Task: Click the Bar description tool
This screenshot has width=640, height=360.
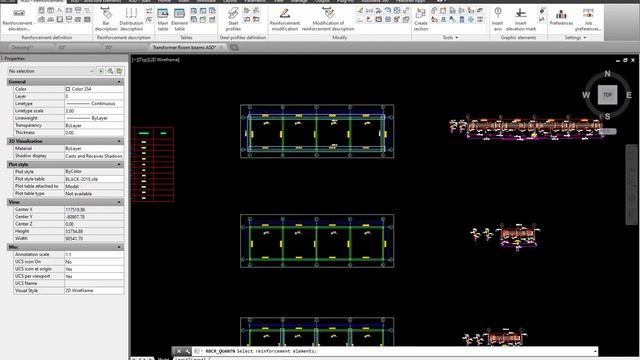Action: coord(106,19)
